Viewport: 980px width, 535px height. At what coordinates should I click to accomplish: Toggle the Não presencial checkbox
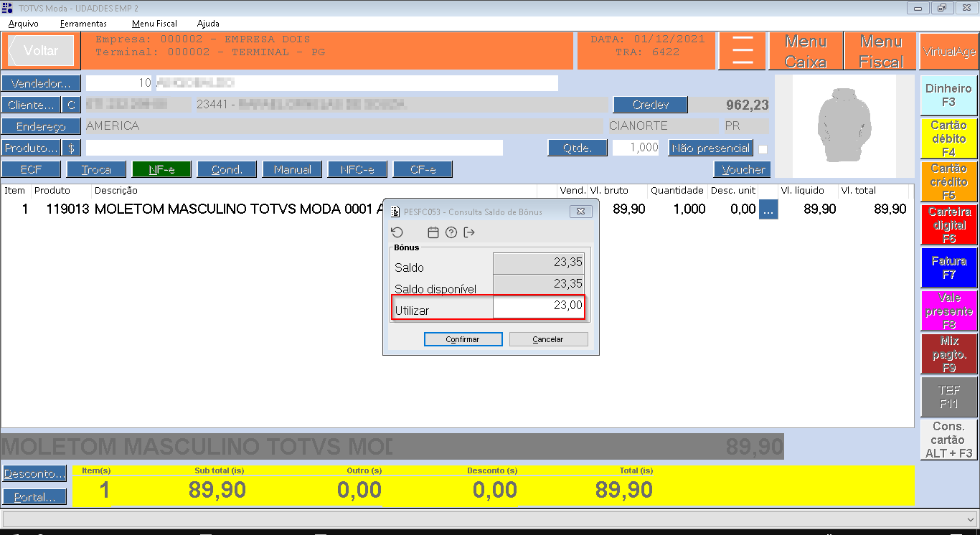click(763, 149)
